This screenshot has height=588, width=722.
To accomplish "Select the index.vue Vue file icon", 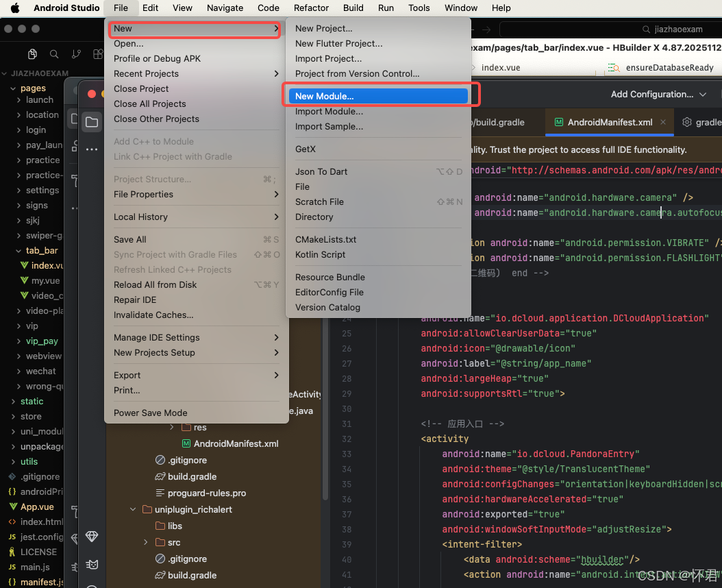I will [25, 265].
